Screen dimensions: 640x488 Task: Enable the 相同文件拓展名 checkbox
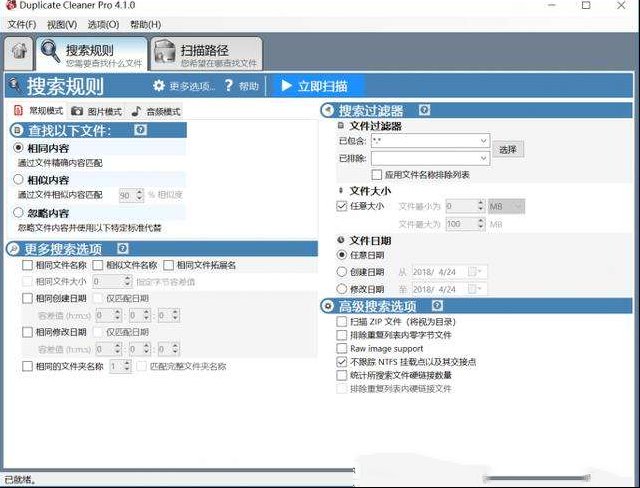[169, 265]
